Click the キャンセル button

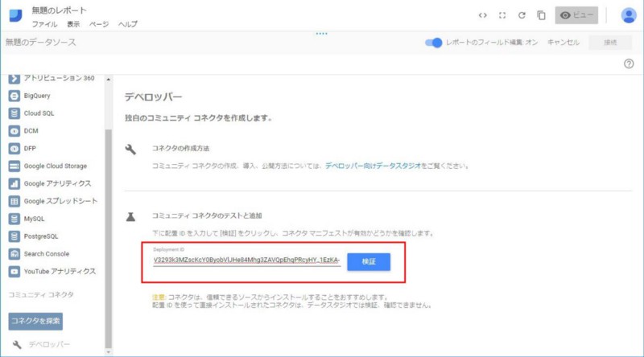(563, 43)
